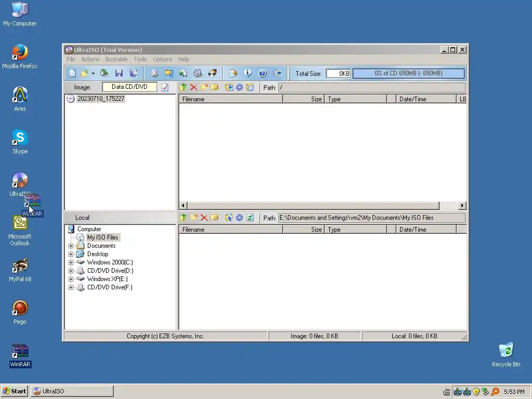Click the Local Path field
Viewport: 532px width, 399px height.
tap(372, 218)
